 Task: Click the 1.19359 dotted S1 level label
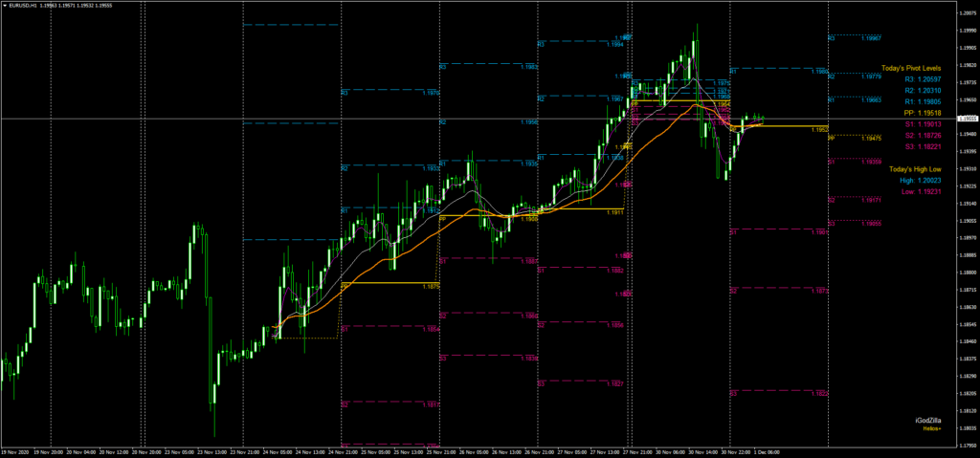(x=871, y=162)
